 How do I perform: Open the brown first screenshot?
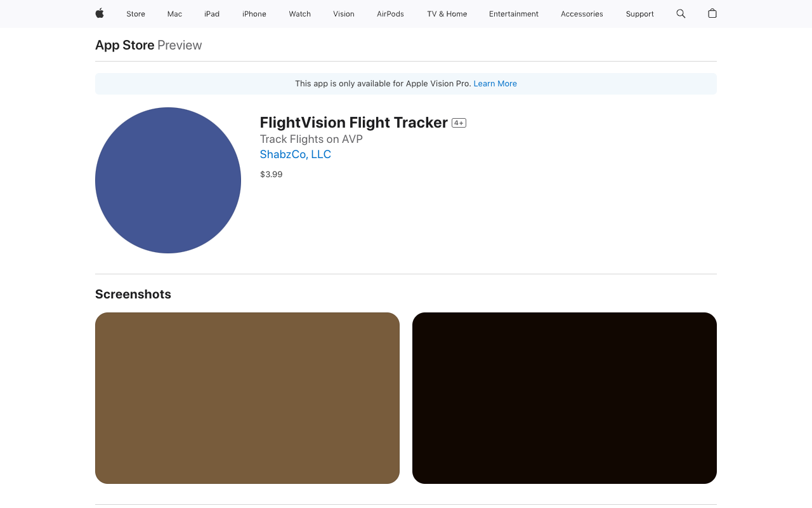(247, 398)
